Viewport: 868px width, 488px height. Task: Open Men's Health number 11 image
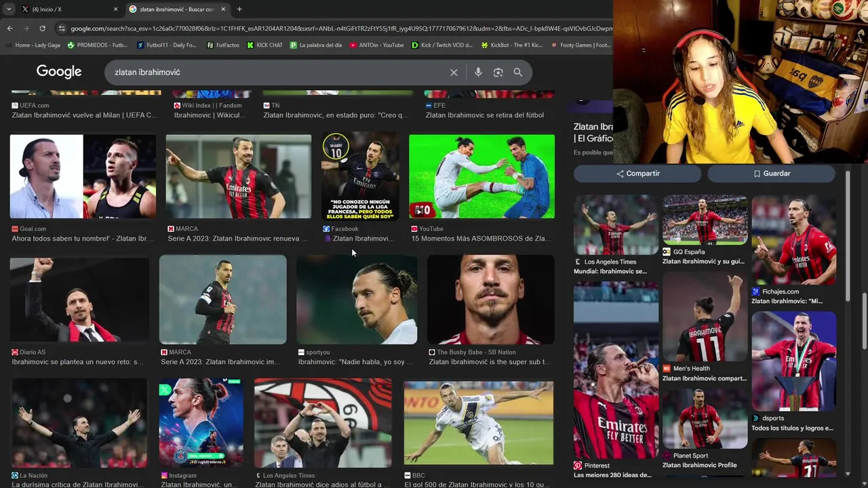click(705, 317)
